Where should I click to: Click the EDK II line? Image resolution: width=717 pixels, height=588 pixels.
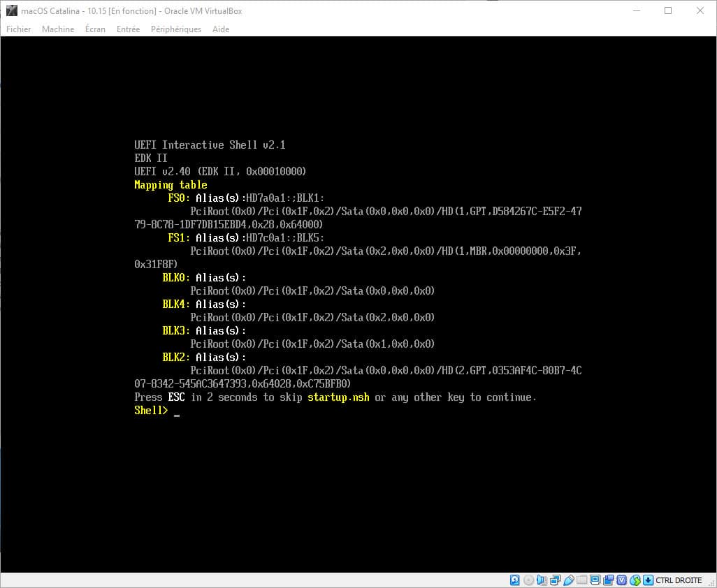pyautogui.click(x=151, y=158)
